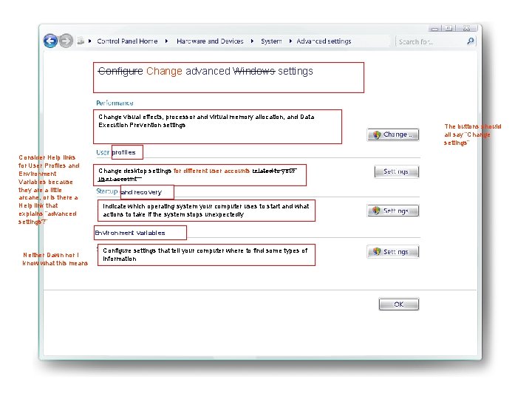Click the Performance section heading
The image size is (532, 399).
pos(115,103)
